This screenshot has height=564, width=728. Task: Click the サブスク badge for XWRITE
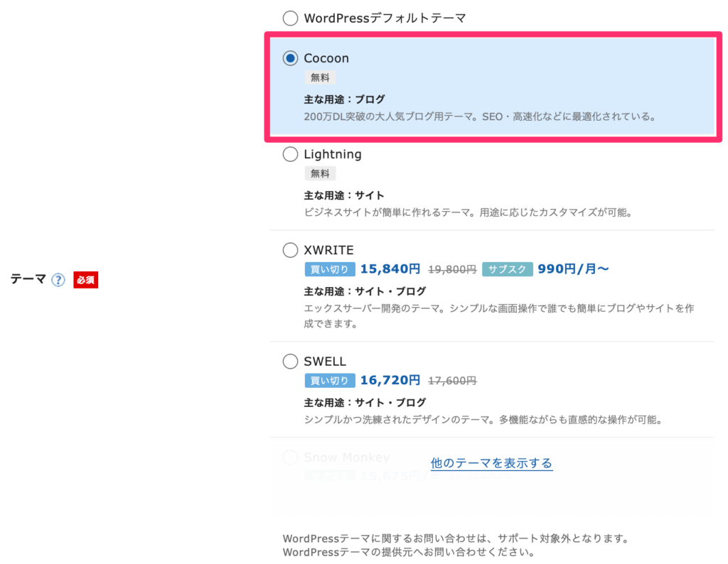pyautogui.click(x=507, y=269)
